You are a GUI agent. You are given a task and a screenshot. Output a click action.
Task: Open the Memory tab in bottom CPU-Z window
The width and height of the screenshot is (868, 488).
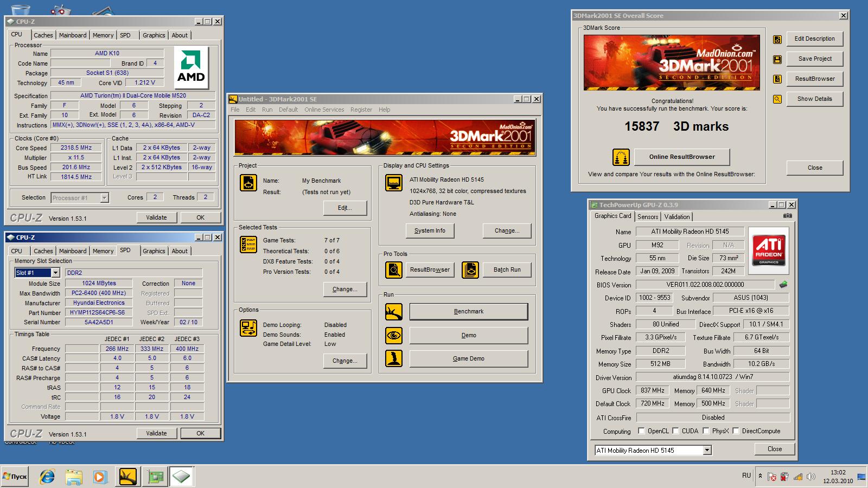tap(103, 251)
